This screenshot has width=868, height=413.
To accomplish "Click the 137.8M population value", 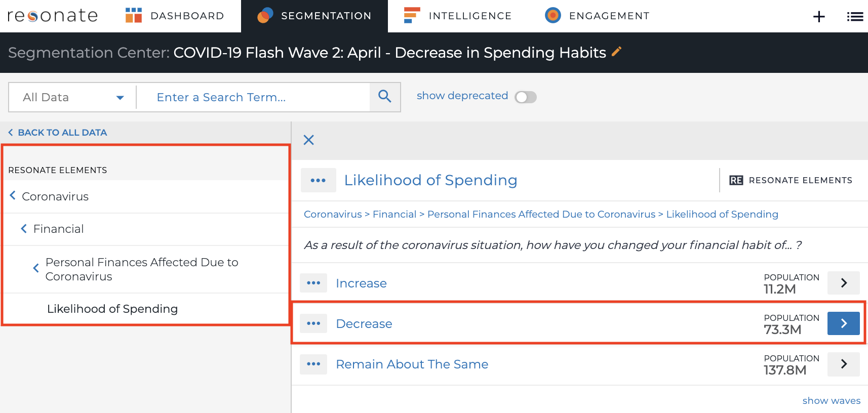I will [x=785, y=370].
